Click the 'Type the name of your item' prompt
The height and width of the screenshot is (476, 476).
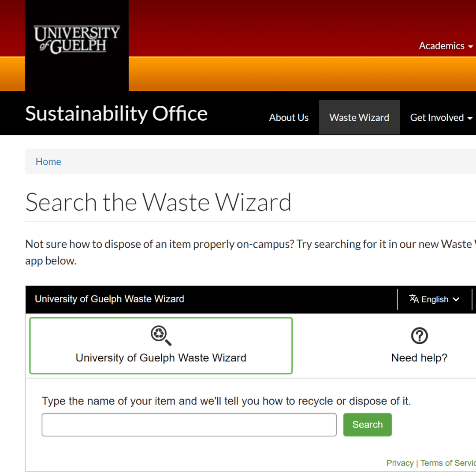click(x=226, y=401)
